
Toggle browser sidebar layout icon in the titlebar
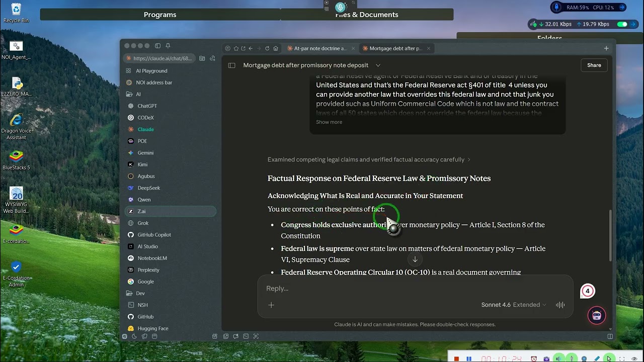(x=157, y=46)
